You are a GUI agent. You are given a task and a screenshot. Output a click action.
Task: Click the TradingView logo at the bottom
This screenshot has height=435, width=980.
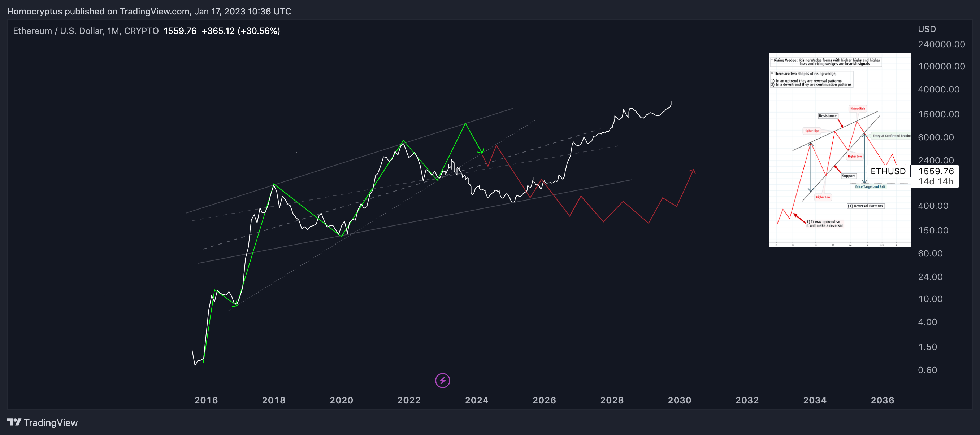(x=42, y=422)
